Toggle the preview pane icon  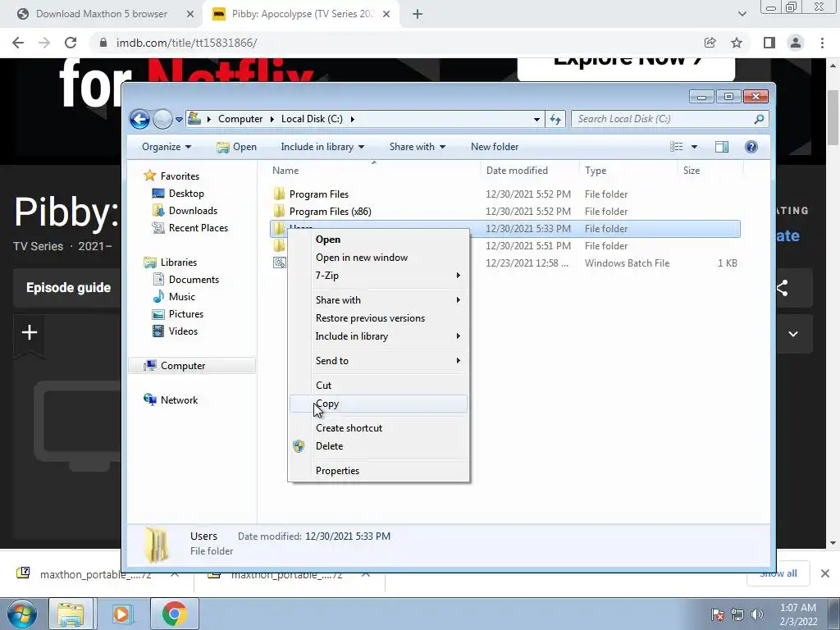(722, 147)
